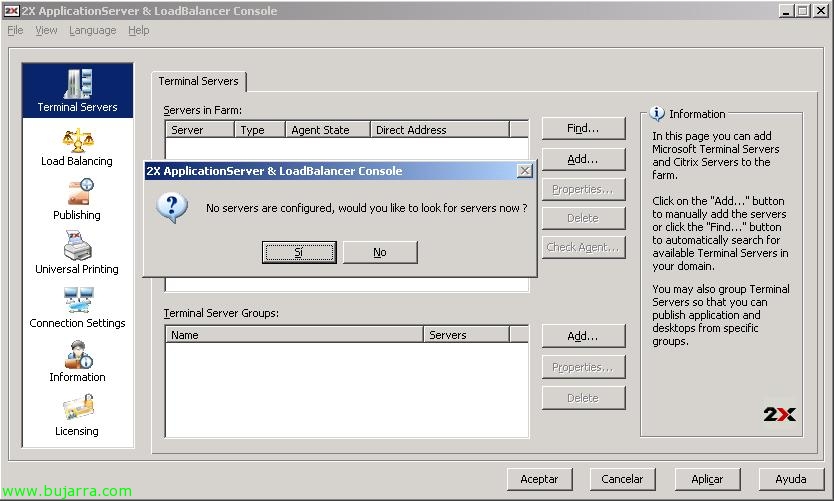Open the Language menu

[x=93, y=30]
